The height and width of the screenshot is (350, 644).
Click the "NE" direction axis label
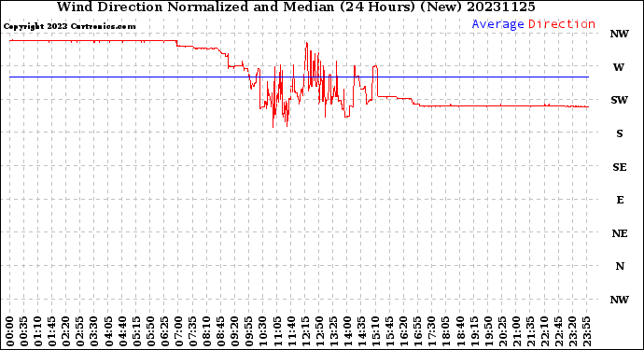(x=620, y=233)
